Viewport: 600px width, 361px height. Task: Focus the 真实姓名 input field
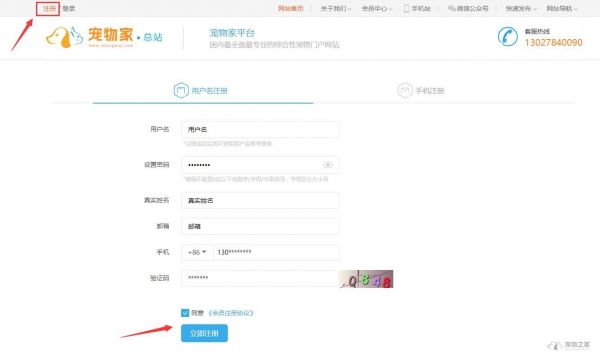click(260, 201)
